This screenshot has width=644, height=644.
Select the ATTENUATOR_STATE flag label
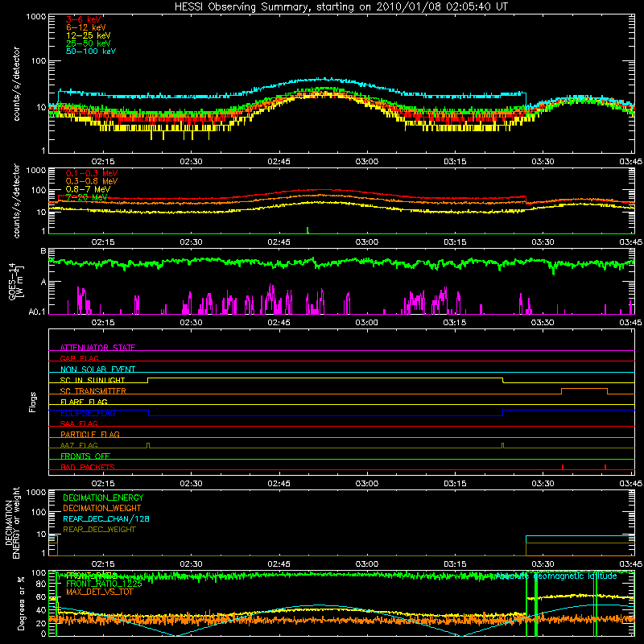click(97, 348)
